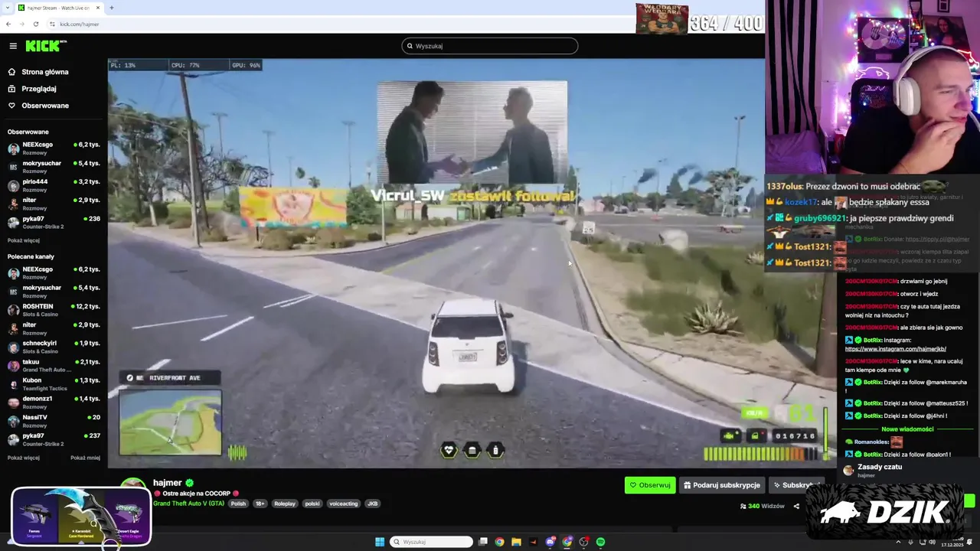Image resolution: width=980 pixels, height=551 pixels.
Task: Open Kubon Teamfight Tactics channel
Action: pyautogui.click(x=54, y=383)
